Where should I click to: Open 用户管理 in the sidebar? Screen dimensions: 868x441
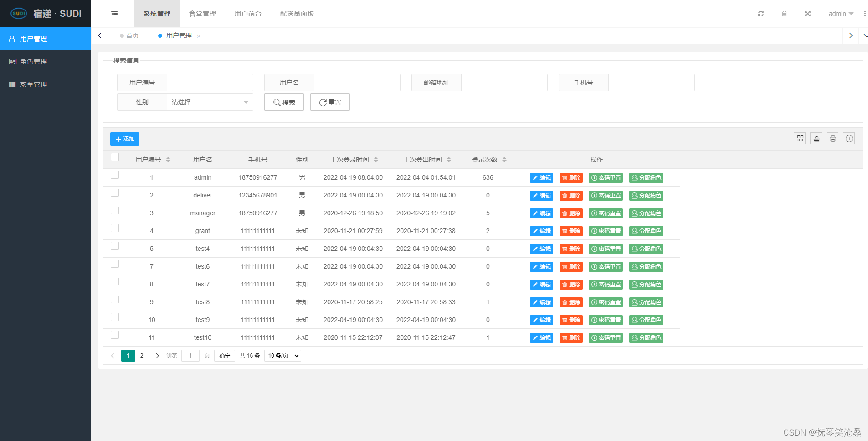(x=46, y=39)
